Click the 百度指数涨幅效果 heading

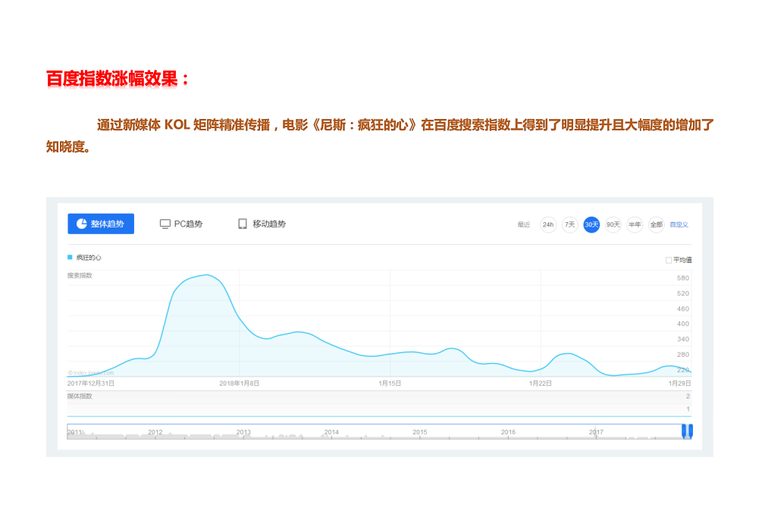[x=118, y=78]
